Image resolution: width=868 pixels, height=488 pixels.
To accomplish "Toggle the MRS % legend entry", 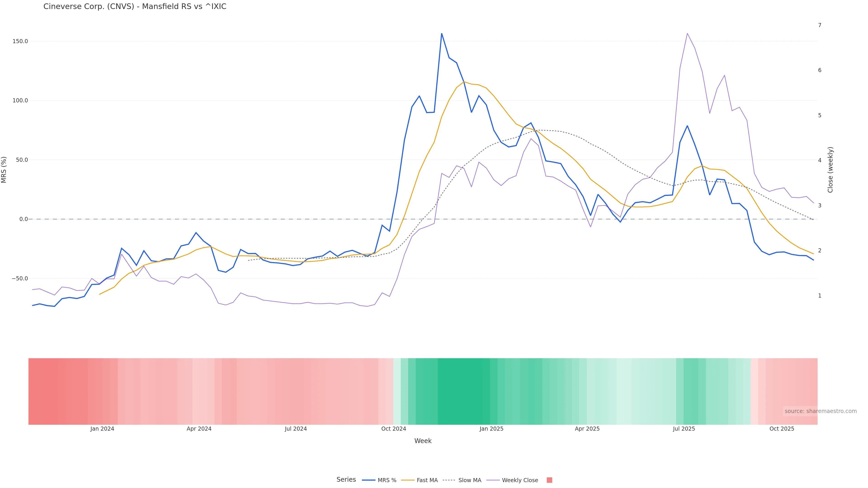I will (387, 480).
